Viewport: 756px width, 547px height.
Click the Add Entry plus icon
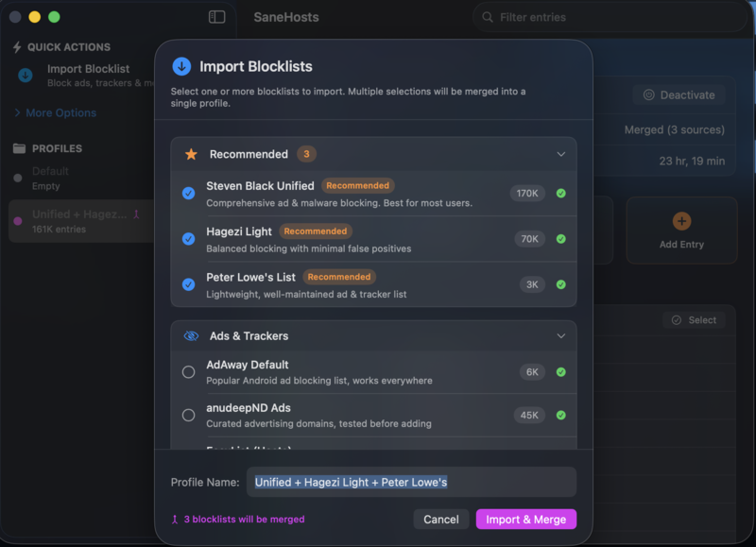(x=681, y=219)
